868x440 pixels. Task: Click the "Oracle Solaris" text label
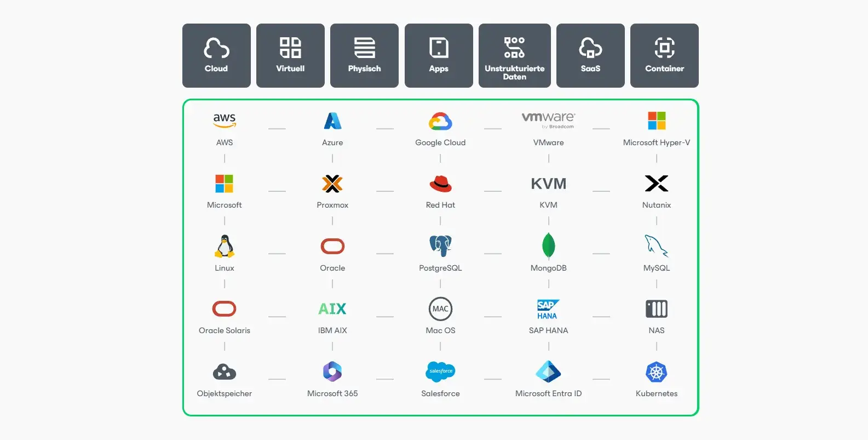coord(225,330)
